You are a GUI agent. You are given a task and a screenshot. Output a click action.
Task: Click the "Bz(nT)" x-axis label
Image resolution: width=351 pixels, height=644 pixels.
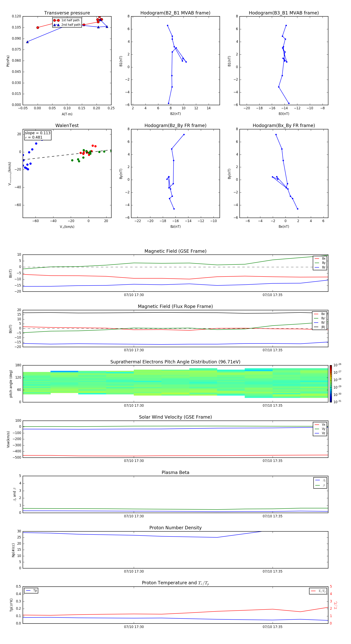(x=175, y=227)
